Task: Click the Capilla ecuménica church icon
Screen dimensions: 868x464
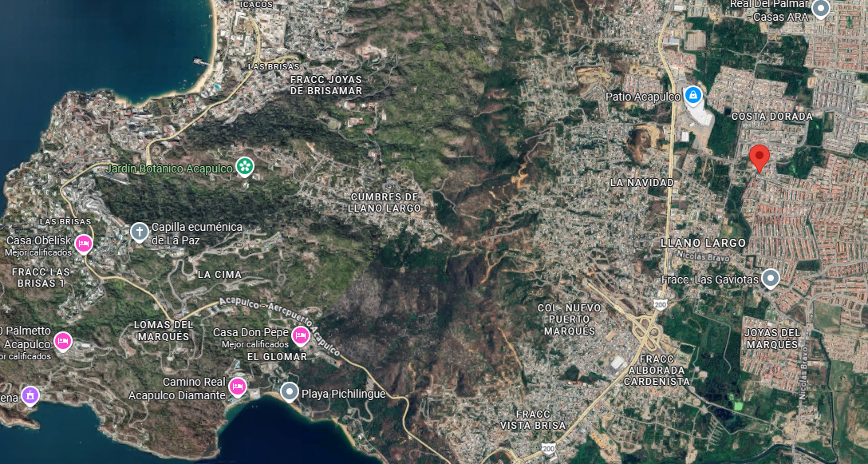Action: pyautogui.click(x=140, y=232)
